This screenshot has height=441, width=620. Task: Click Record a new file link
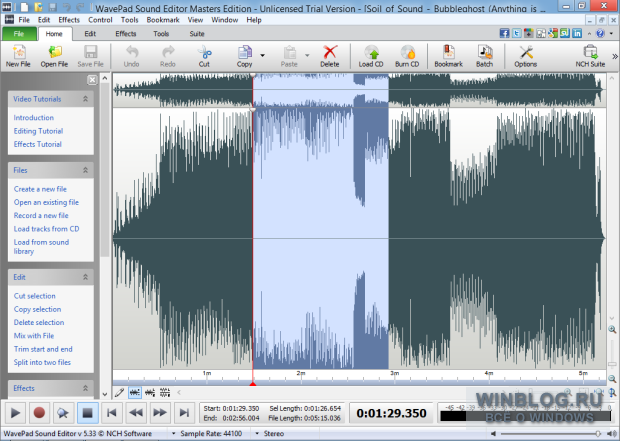pos(41,216)
